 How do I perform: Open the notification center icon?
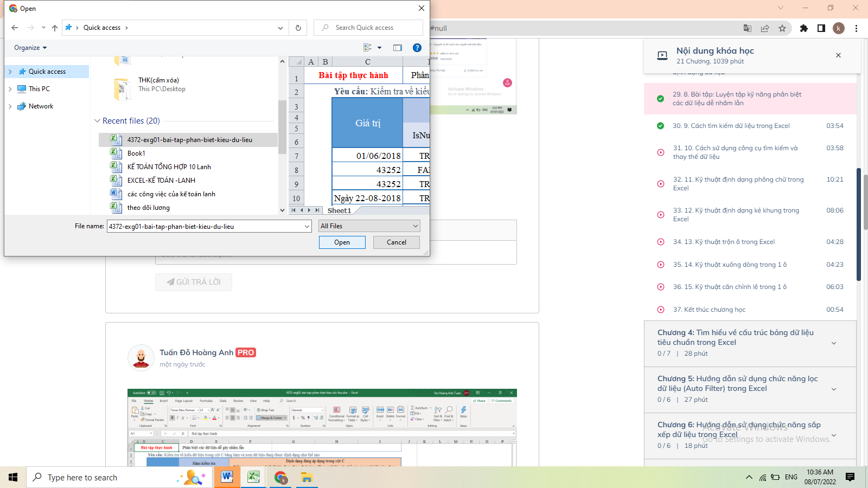click(850, 477)
